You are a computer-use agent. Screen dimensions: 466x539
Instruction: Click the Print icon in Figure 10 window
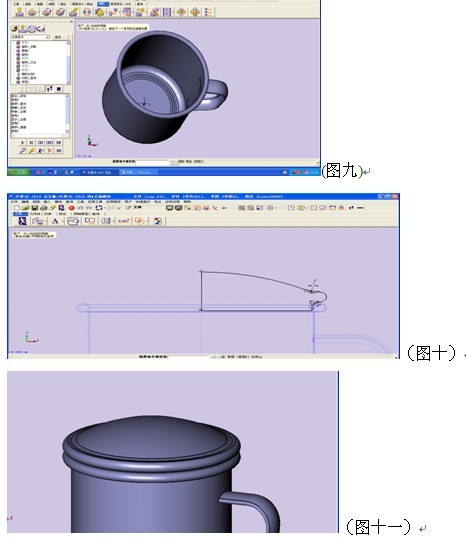(44, 208)
